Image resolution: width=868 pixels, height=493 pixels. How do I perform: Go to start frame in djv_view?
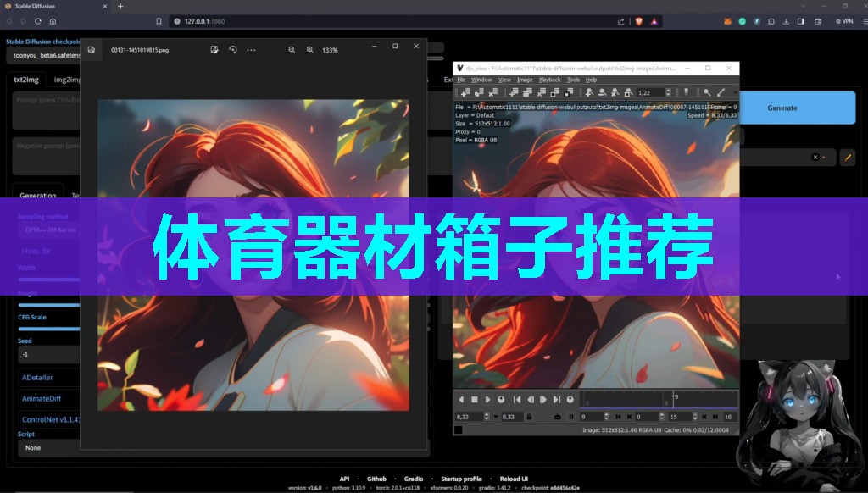pos(517,400)
